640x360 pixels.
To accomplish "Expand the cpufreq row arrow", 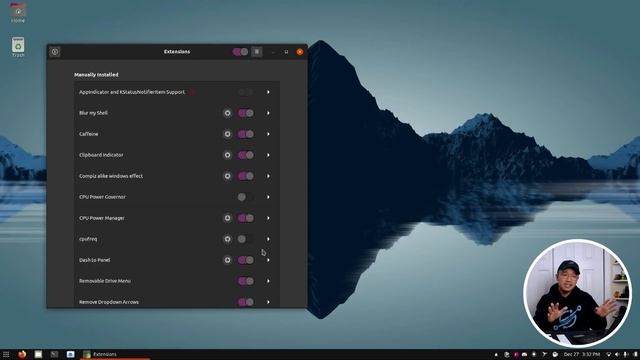I will click(x=268, y=239).
